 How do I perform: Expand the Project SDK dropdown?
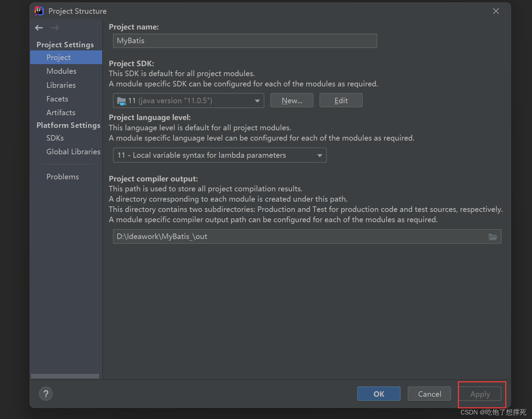(189, 100)
